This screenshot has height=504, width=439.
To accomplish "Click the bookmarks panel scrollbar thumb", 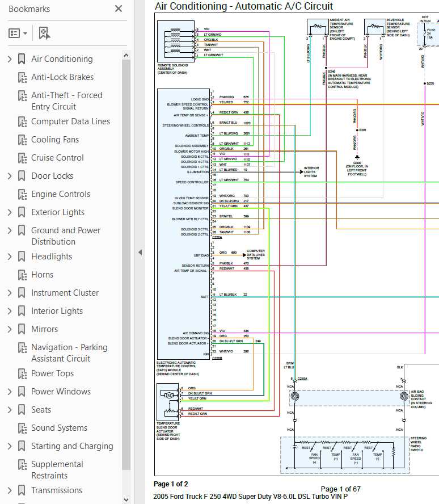I will coord(126,265).
